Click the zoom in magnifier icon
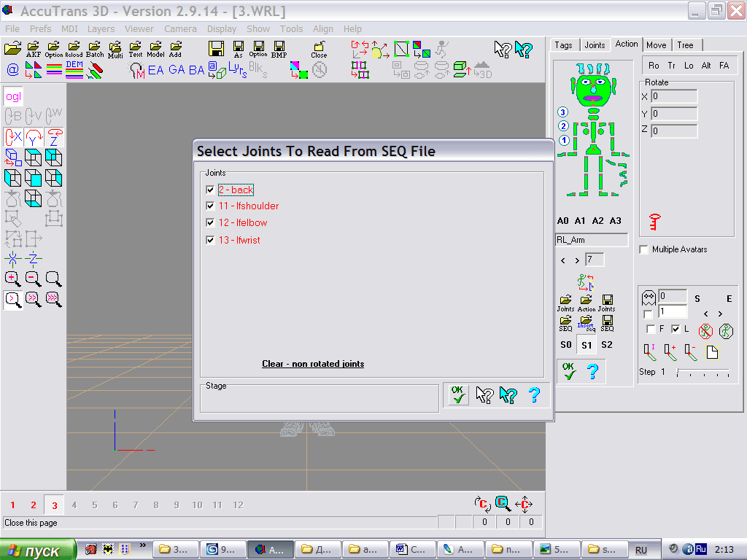 tap(13, 279)
